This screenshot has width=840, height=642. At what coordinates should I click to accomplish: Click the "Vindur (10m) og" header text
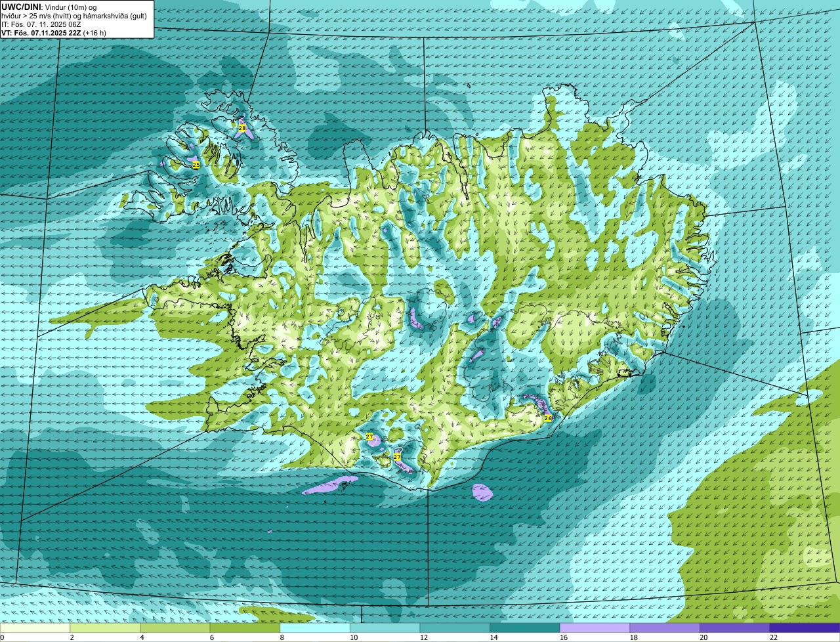pyautogui.click(x=70, y=7)
